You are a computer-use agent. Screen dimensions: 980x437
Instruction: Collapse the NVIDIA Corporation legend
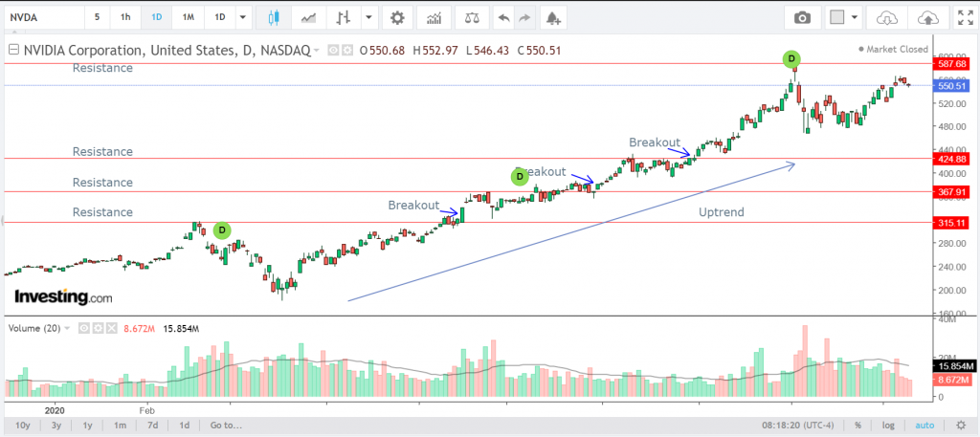(11, 51)
